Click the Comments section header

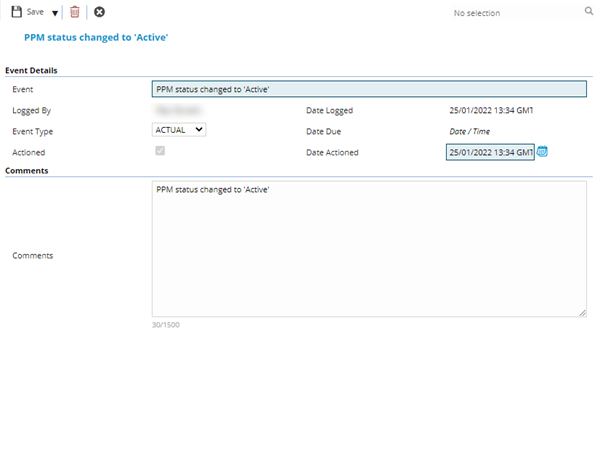click(27, 171)
